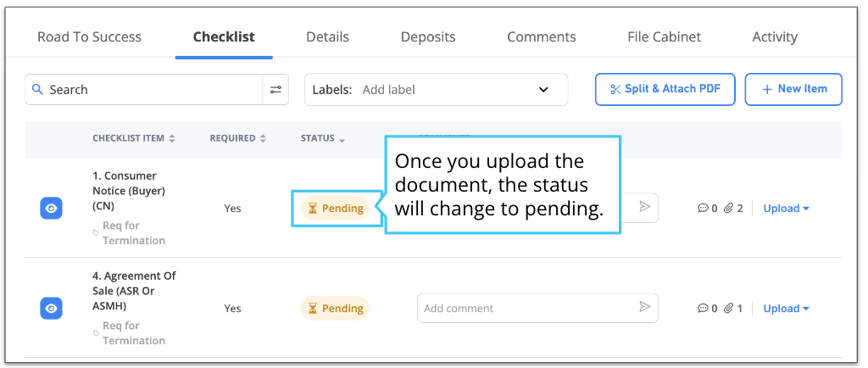Open Upload dropdown for Consumer Notice
The height and width of the screenshot is (368, 868).
point(786,209)
